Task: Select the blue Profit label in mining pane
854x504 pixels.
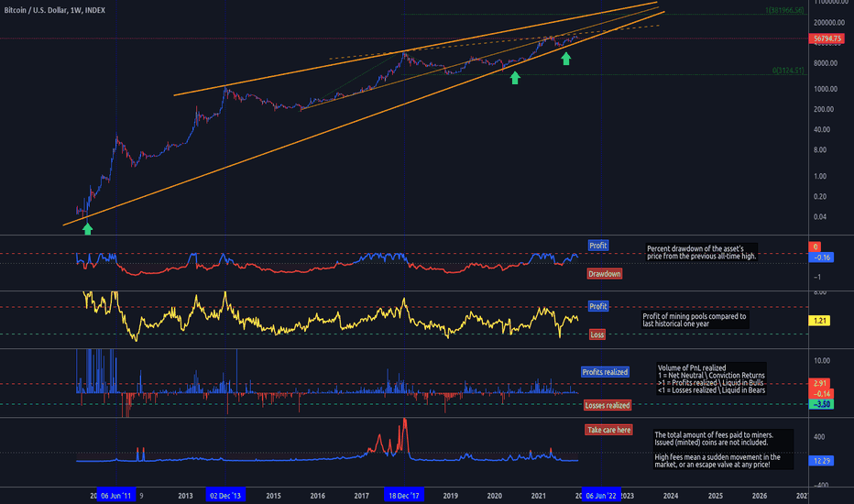Action: pos(597,306)
